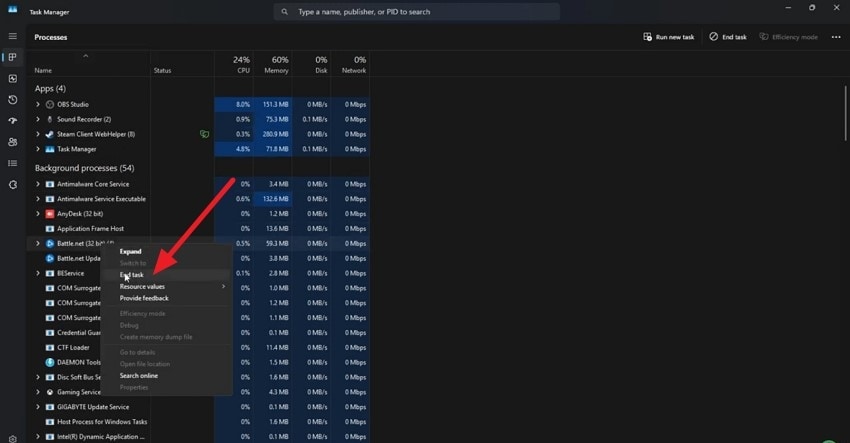Choose End task in the context menu
The width and height of the screenshot is (850, 443).
[131, 275]
